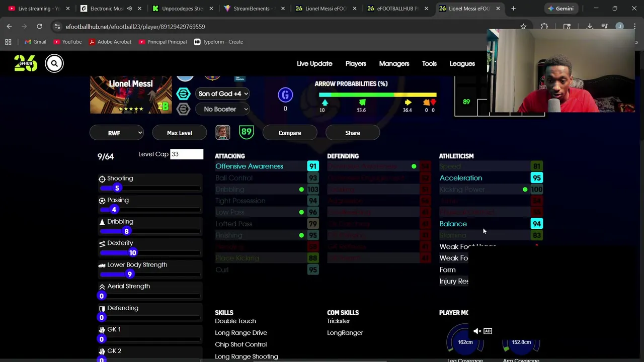Click the Typeform - Create bookmark
This screenshot has height=362, width=644.
pyautogui.click(x=218, y=42)
